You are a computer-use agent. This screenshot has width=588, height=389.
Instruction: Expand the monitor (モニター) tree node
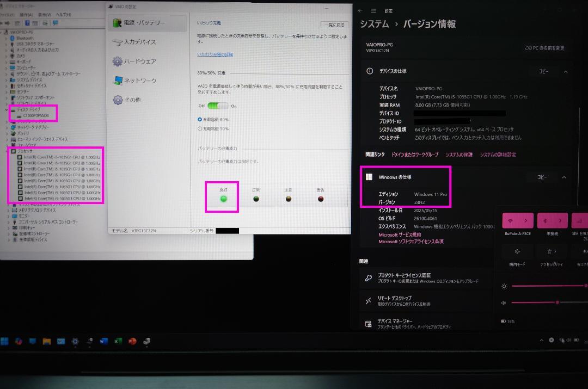coord(8,216)
